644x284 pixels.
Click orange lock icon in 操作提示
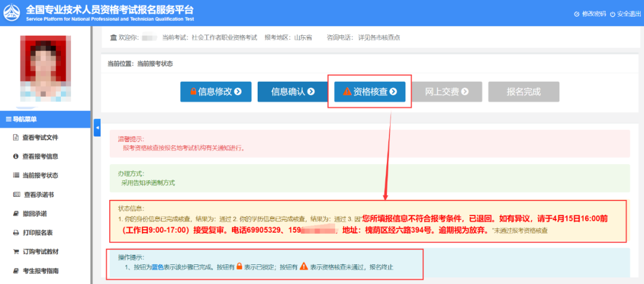[x=240, y=266]
